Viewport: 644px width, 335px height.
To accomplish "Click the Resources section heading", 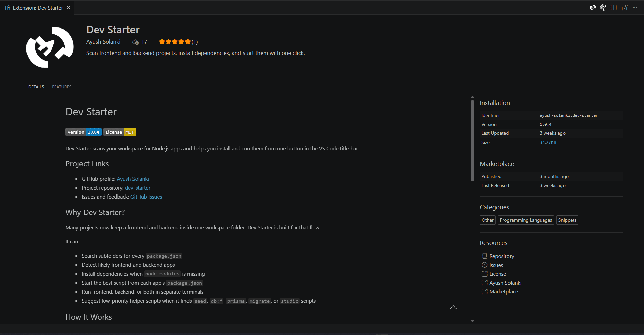I will coord(493,243).
